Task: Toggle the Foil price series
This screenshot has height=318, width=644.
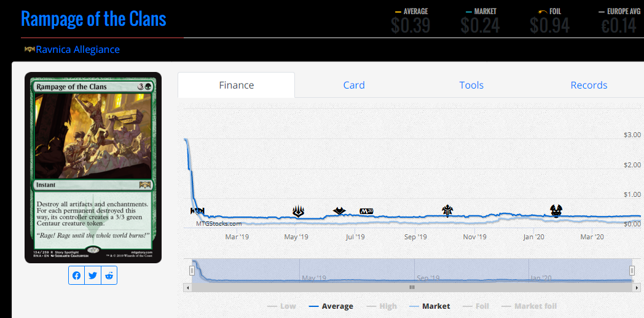Action: [476, 306]
